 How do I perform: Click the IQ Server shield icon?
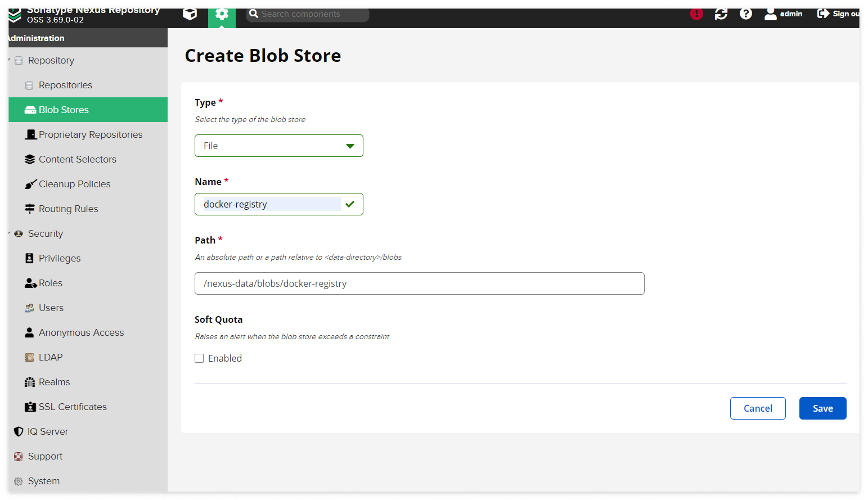pyautogui.click(x=19, y=431)
